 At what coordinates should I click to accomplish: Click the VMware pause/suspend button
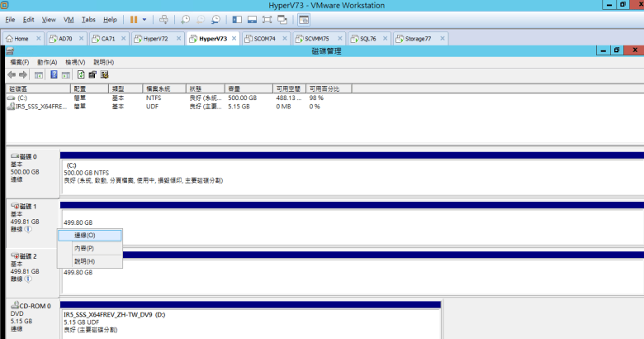pos(133,18)
